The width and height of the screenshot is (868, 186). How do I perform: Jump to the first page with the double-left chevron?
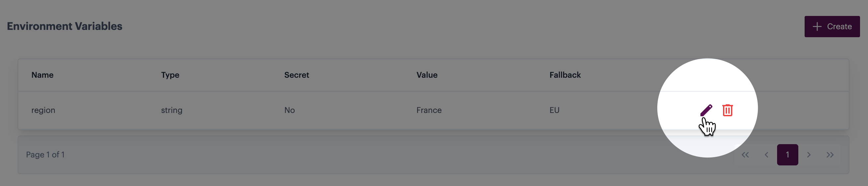[745, 155]
